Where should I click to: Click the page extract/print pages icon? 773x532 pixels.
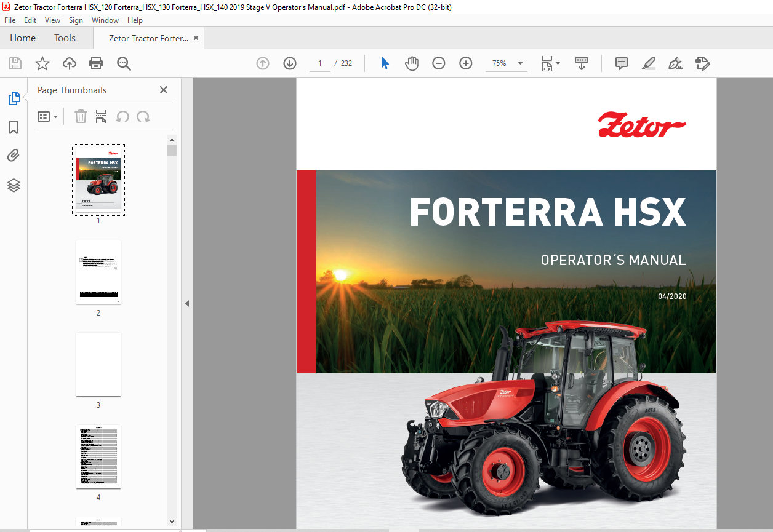(102, 116)
